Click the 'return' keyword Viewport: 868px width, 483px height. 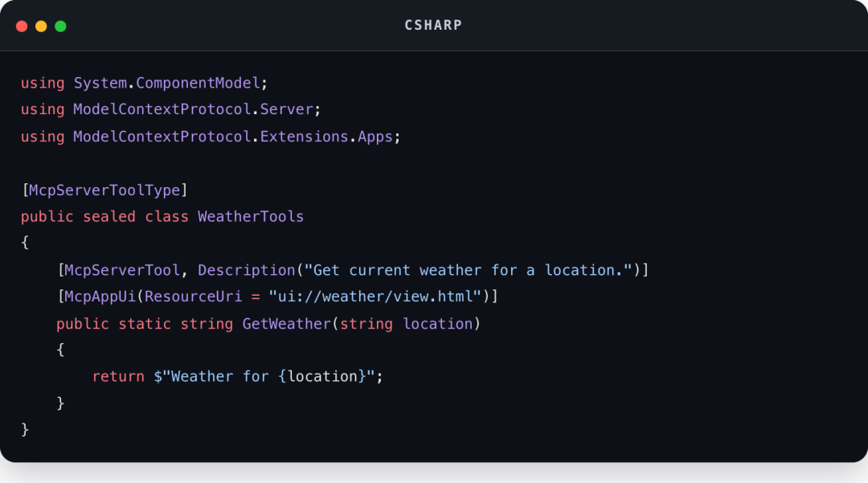118,377
